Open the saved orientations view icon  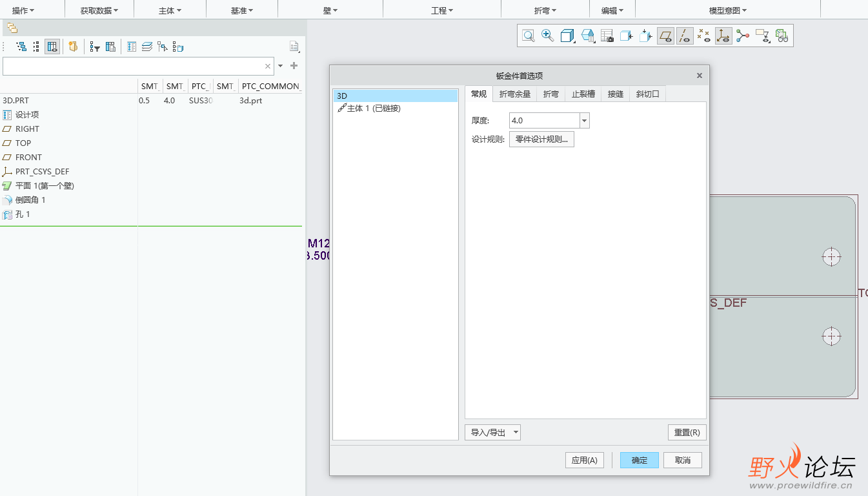tap(587, 36)
